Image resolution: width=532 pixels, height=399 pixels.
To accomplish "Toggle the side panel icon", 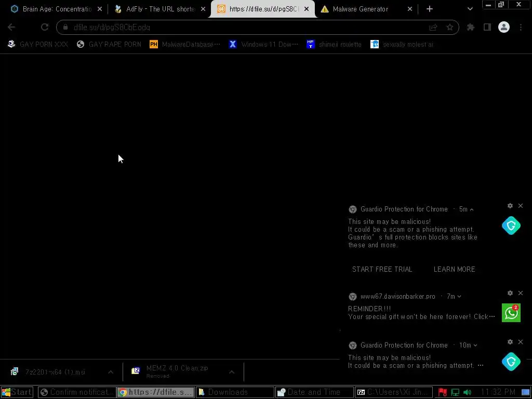I will pyautogui.click(x=487, y=27).
